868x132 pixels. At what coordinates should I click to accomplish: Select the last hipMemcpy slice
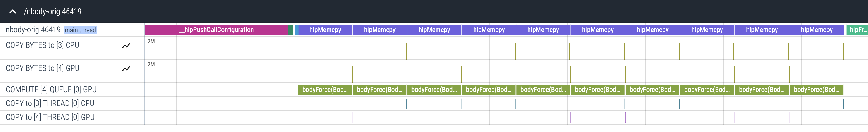(816, 30)
